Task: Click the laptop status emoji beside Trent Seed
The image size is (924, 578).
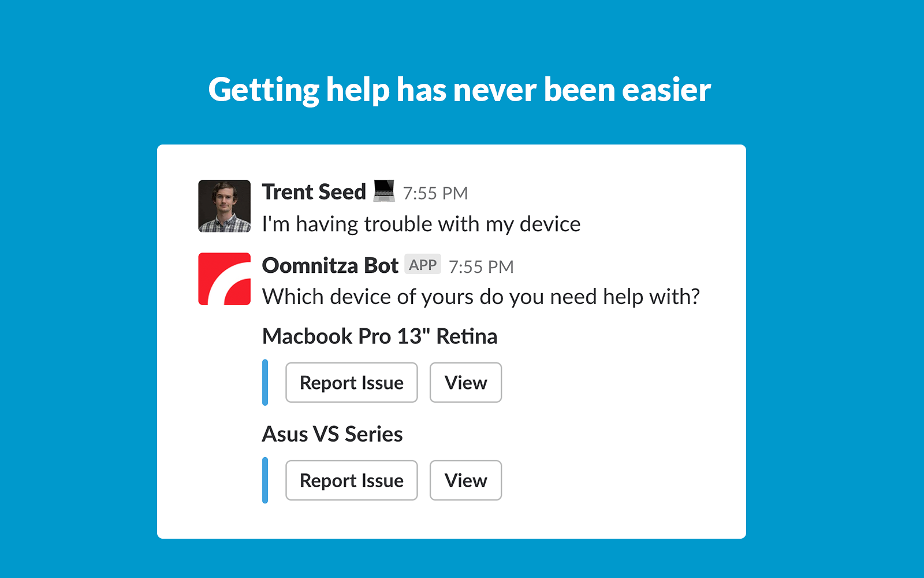Action: [384, 191]
